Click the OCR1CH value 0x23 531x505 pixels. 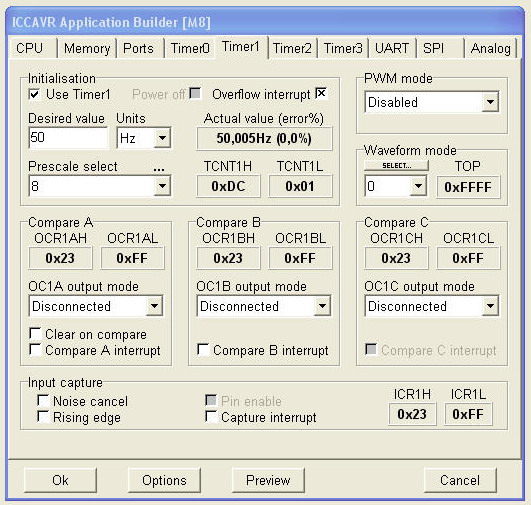[x=396, y=258]
